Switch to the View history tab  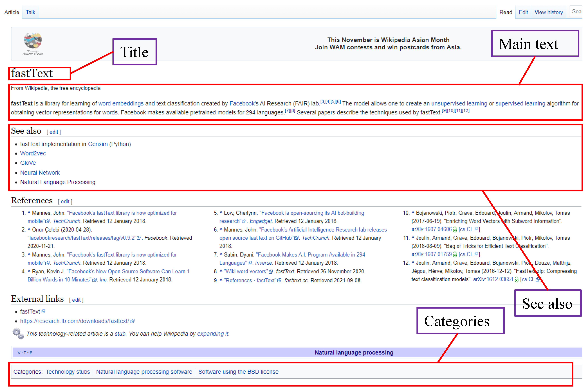pyautogui.click(x=548, y=12)
